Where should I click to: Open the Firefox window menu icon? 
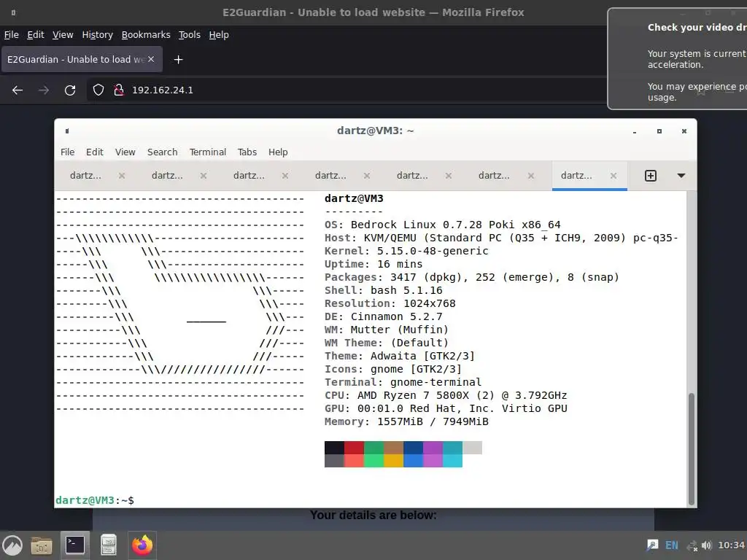(13, 12)
